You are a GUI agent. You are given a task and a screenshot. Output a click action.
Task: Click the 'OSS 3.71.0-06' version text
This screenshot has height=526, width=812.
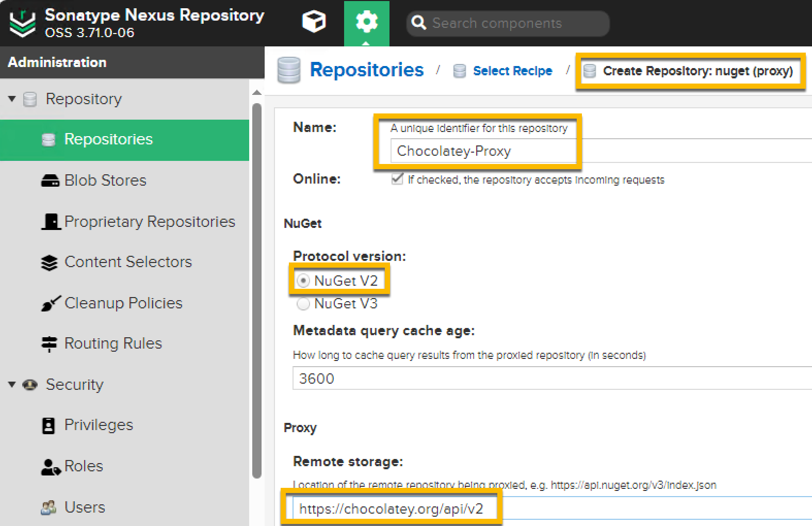point(89,32)
